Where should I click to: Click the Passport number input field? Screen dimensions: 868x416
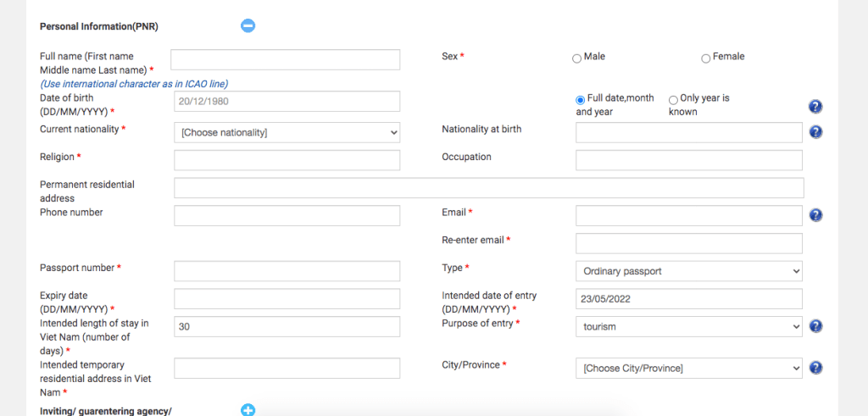click(x=287, y=271)
